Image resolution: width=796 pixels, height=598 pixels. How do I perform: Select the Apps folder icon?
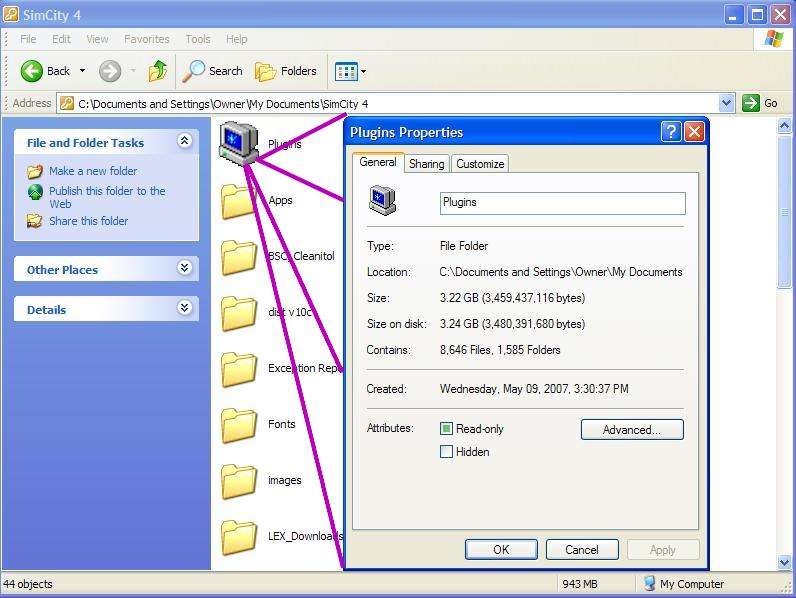[239, 201]
